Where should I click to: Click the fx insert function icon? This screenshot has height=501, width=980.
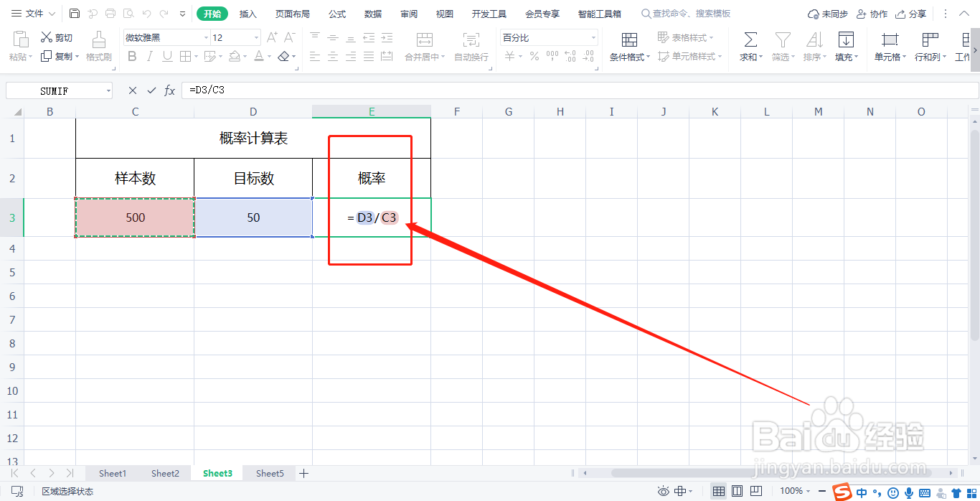[170, 90]
